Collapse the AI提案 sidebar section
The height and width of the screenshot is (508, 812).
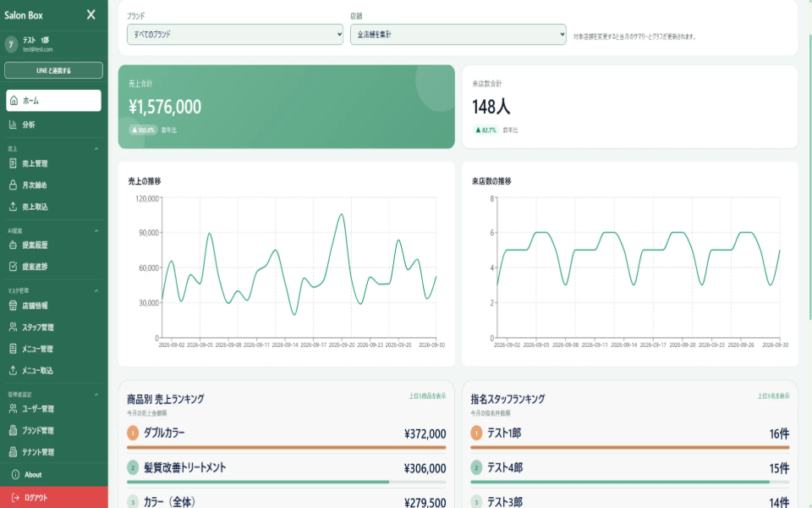click(x=96, y=230)
